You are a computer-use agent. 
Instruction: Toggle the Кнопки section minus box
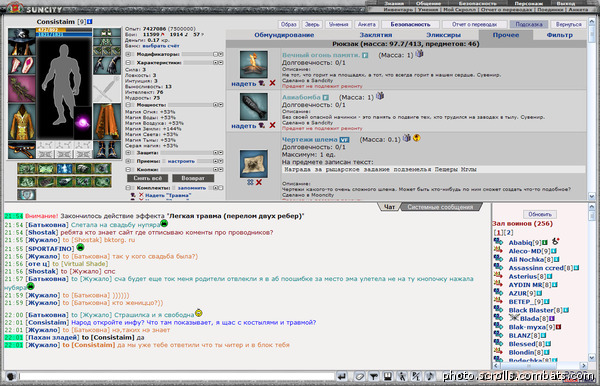pos(129,169)
